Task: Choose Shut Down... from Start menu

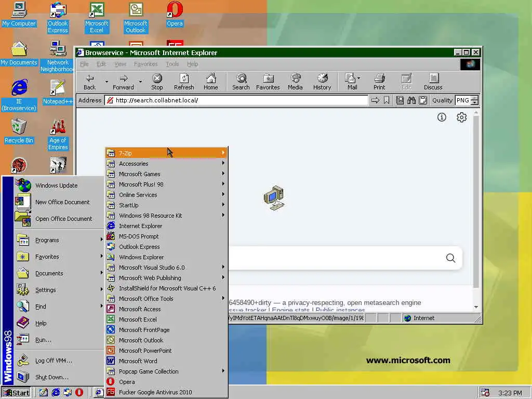Action: click(x=59, y=377)
